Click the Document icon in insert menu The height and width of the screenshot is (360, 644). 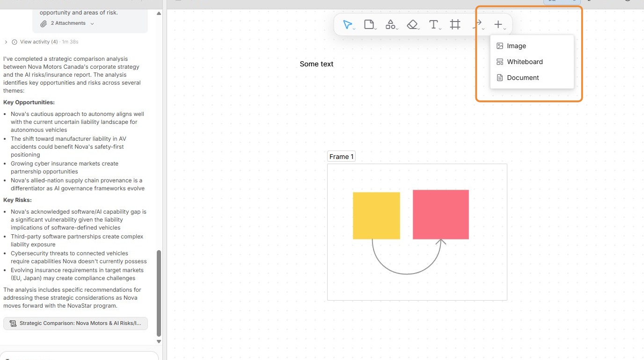(500, 78)
